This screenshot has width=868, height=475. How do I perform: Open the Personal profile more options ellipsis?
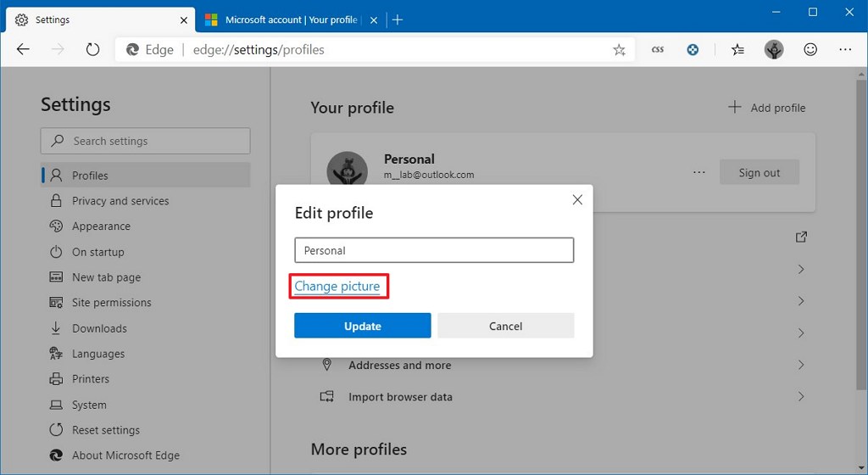pos(699,172)
